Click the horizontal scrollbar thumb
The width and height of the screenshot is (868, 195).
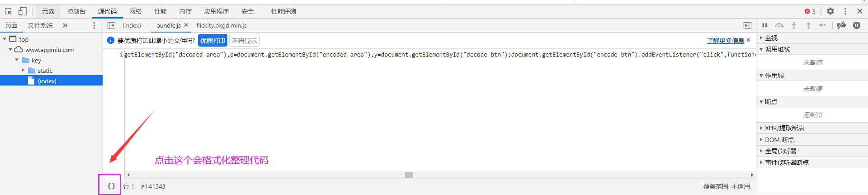(409, 175)
